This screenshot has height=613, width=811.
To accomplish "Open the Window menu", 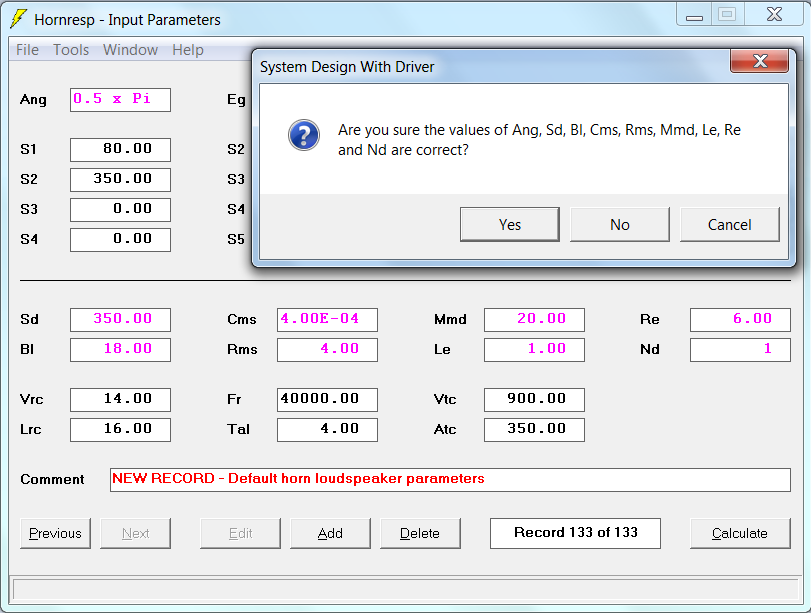I will point(130,50).
